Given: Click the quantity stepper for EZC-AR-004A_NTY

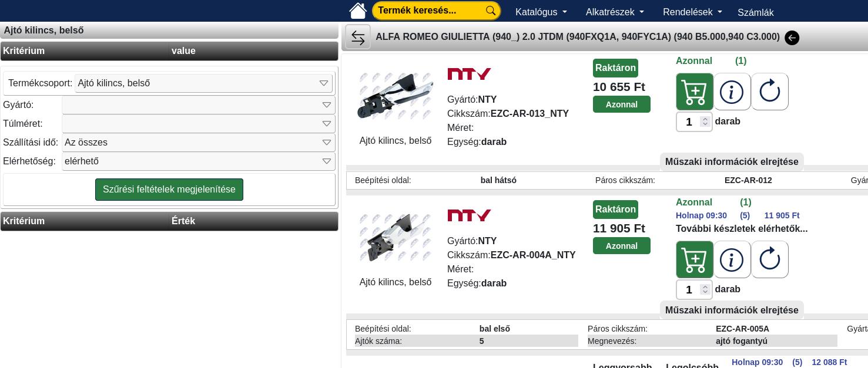Looking at the screenshot, I should point(705,290).
